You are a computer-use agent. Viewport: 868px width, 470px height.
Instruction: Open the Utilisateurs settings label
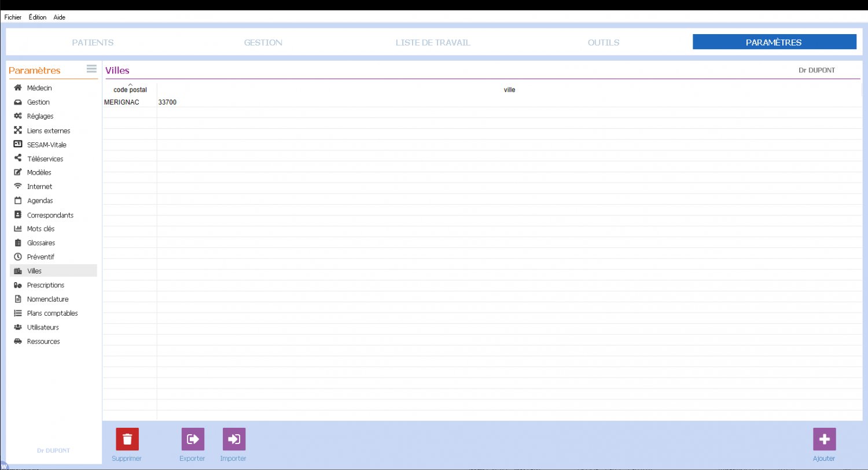point(43,327)
